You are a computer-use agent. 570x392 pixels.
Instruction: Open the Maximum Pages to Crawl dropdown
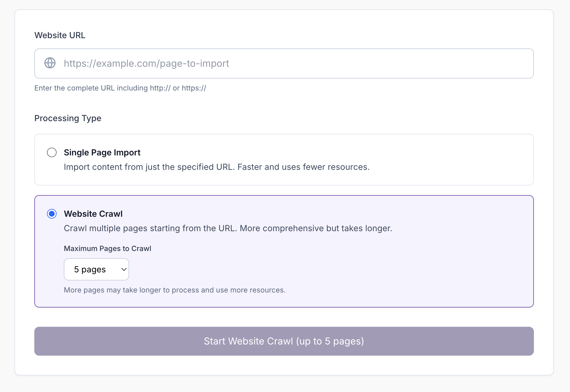[x=96, y=269]
